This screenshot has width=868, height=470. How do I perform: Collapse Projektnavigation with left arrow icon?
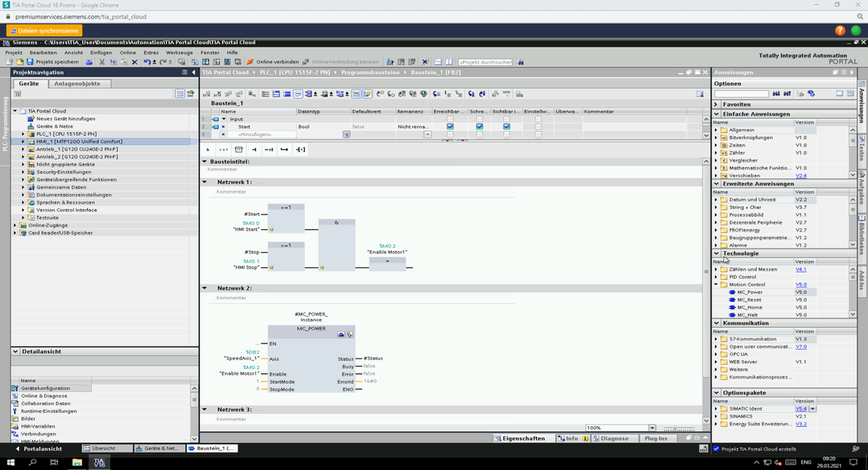tap(194, 73)
